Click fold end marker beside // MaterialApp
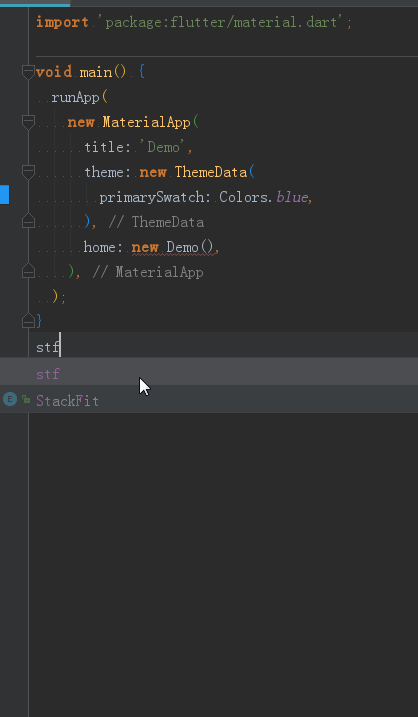This screenshot has width=418, height=717. tap(28, 272)
